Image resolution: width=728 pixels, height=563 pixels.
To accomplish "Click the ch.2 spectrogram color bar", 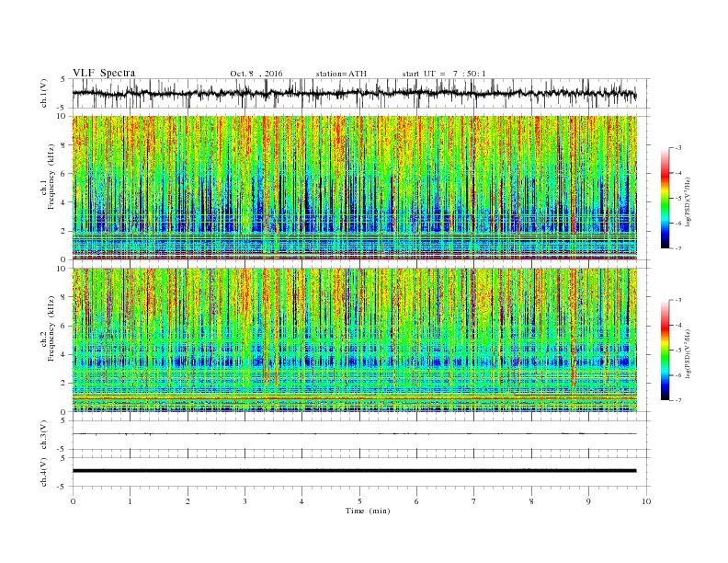I will pos(665,350).
